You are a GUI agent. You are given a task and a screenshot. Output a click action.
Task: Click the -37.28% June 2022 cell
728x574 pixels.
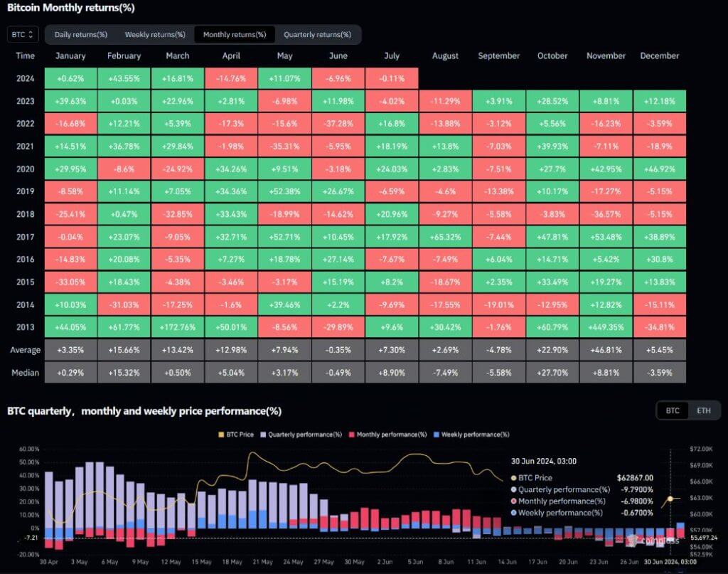point(338,124)
